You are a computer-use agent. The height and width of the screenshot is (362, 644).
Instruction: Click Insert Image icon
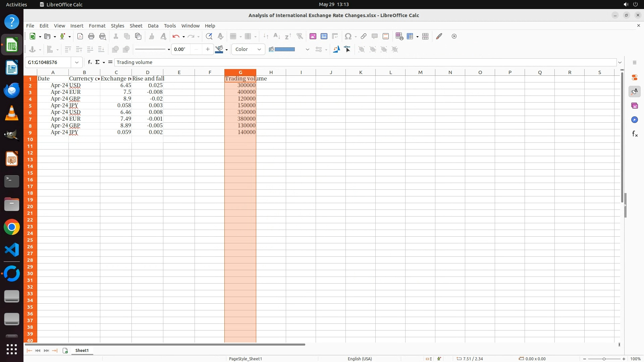tap(313, 36)
